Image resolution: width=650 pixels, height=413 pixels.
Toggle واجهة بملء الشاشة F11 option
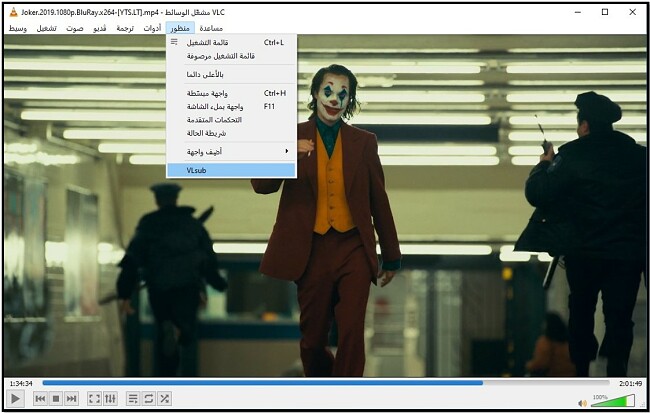[x=231, y=107]
